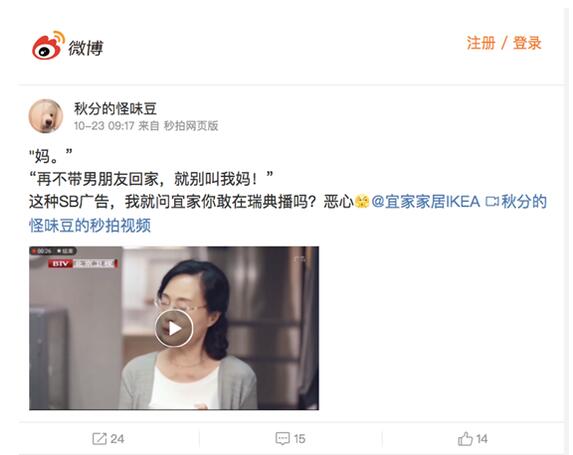Open username 秋分的怪味豆 profile

(115, 109)
